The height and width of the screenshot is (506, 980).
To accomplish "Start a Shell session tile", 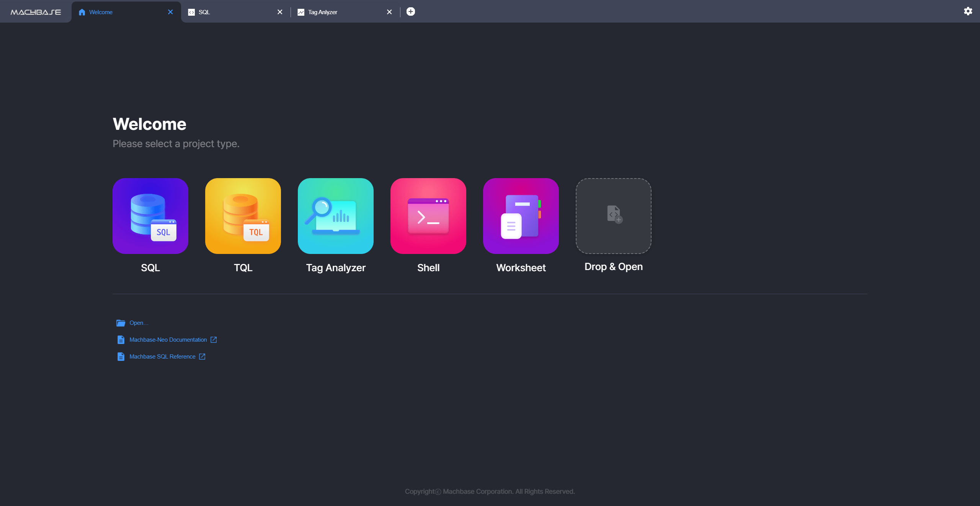I will point(428,216).
